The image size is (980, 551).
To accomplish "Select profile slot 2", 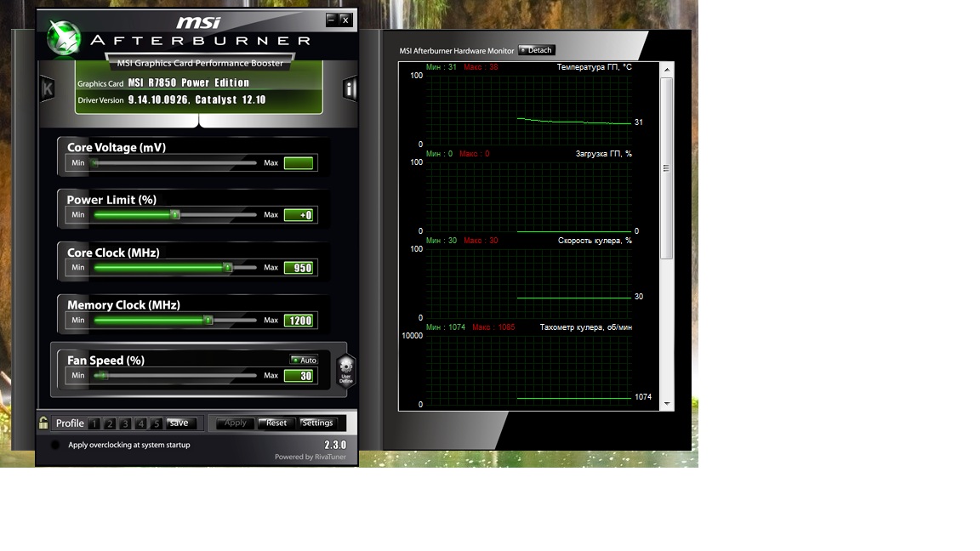I will (110, 423).
